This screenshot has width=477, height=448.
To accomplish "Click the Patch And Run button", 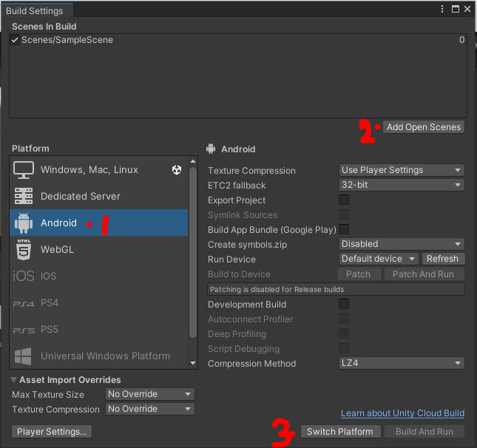I will [424, 274].
